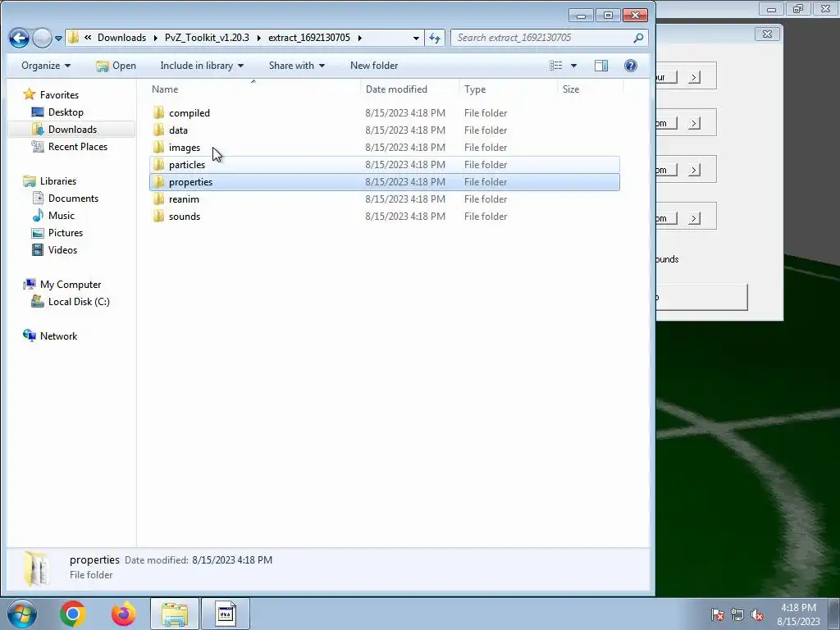Click the fourth '>' button in the background dialog
Image resolution: width=840 pixels, height=630 pixels.
pyautogui.click(x=694, y=218)
